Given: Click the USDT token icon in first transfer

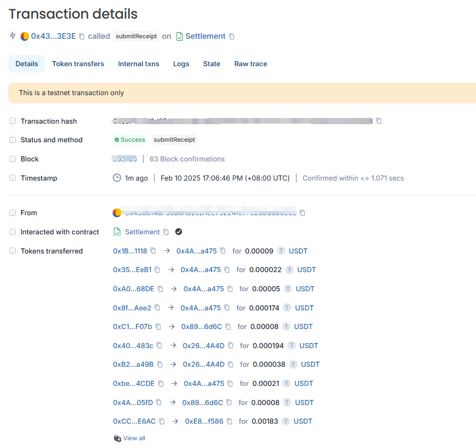Looking at the screenshot, I should (x=281, y=251).
